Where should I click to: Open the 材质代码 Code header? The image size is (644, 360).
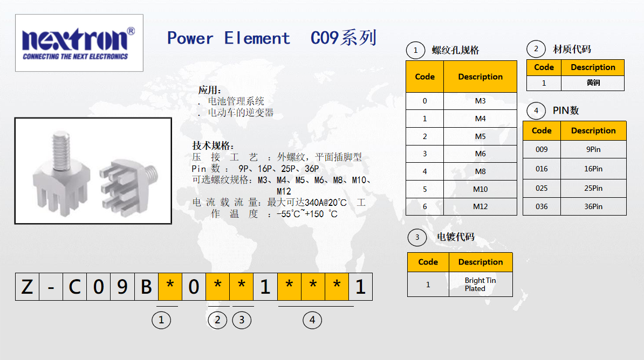pyautogui.click(x=543, y=67)
